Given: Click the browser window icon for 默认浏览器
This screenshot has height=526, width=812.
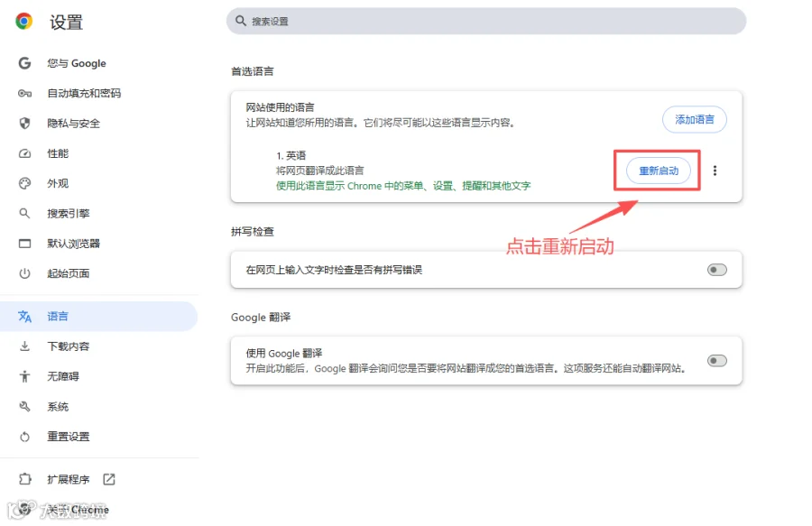Looking at the screenshot, I should pyautogui.click(x=24, y=244).
